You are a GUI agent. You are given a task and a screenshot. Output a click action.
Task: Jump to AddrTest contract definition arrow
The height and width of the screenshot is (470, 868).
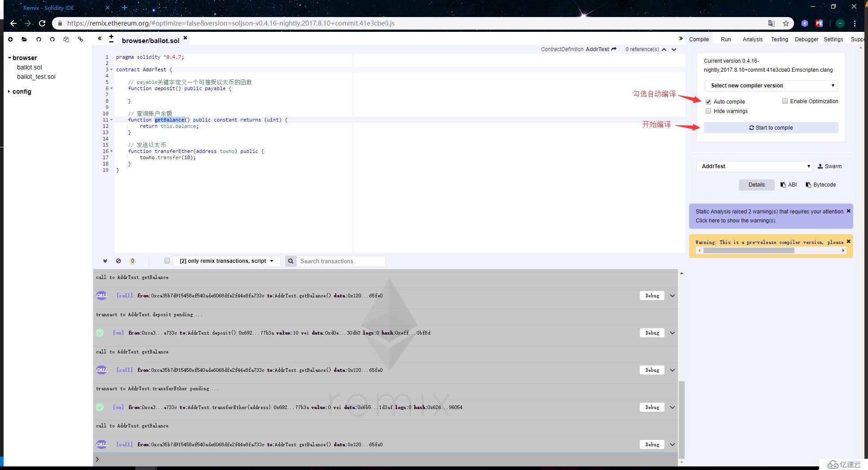coord(614,49)
